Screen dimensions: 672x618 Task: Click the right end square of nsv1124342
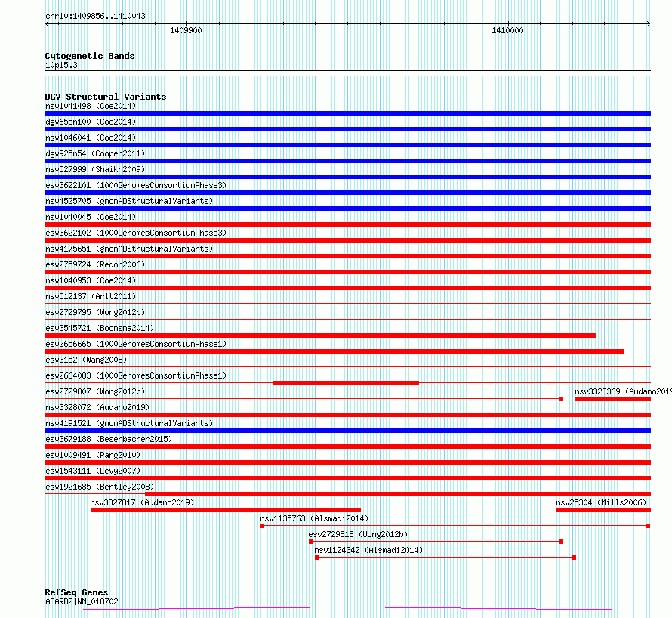pos(575,558)
